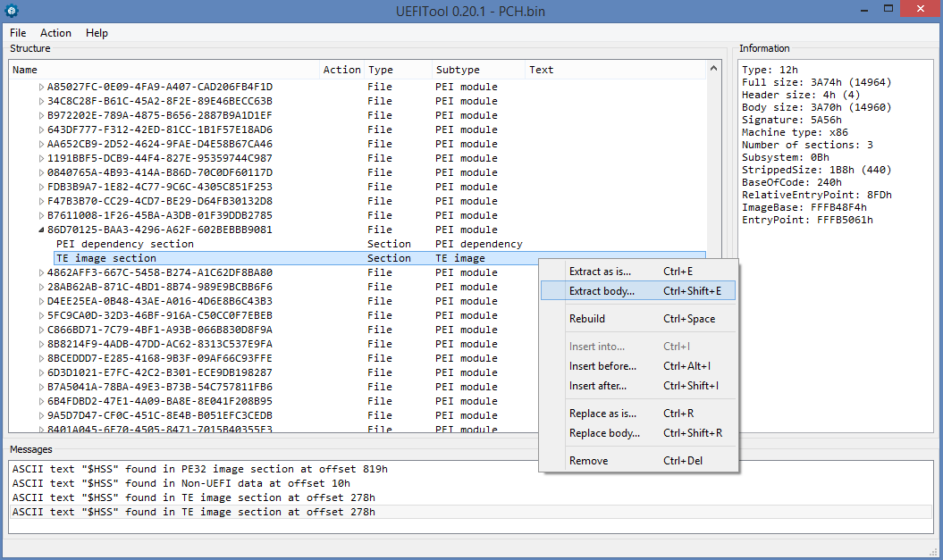Expand the 4862AFF3-667C-5458 file node
The height and width of the screenshot is (560, 943).
[41, 272]
